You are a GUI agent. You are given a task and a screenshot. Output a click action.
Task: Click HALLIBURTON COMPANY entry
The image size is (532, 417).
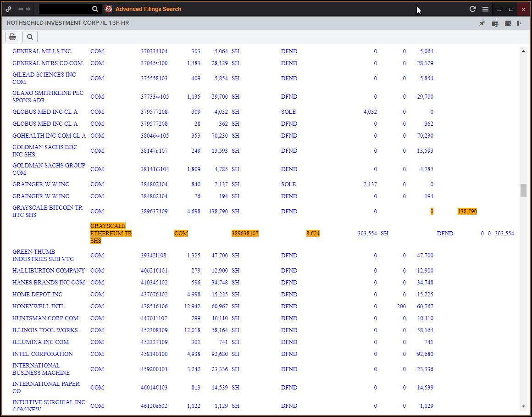tap(49, 271)
